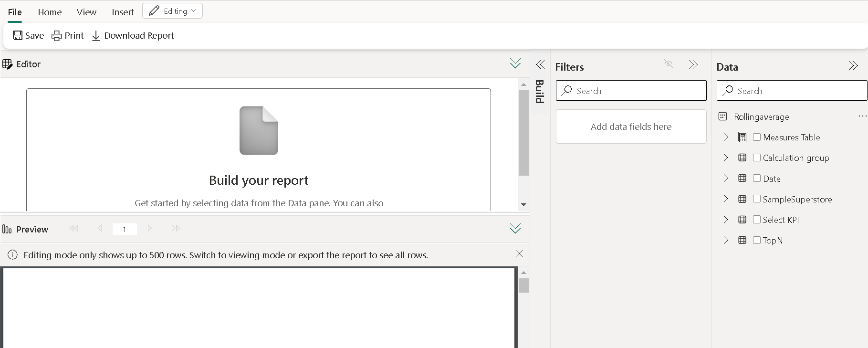This screenshot has height=348, width=868.
Task: Jump to the last preview page
Action: click(176, 229)
